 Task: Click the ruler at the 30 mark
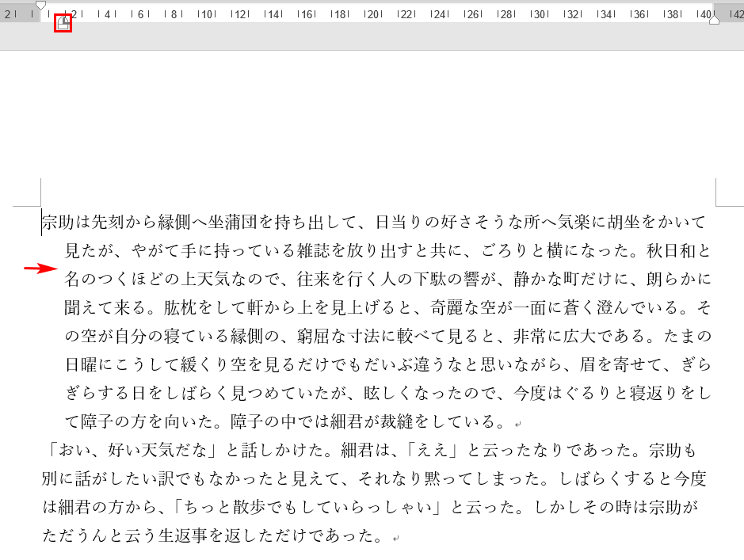pos(540,15)
